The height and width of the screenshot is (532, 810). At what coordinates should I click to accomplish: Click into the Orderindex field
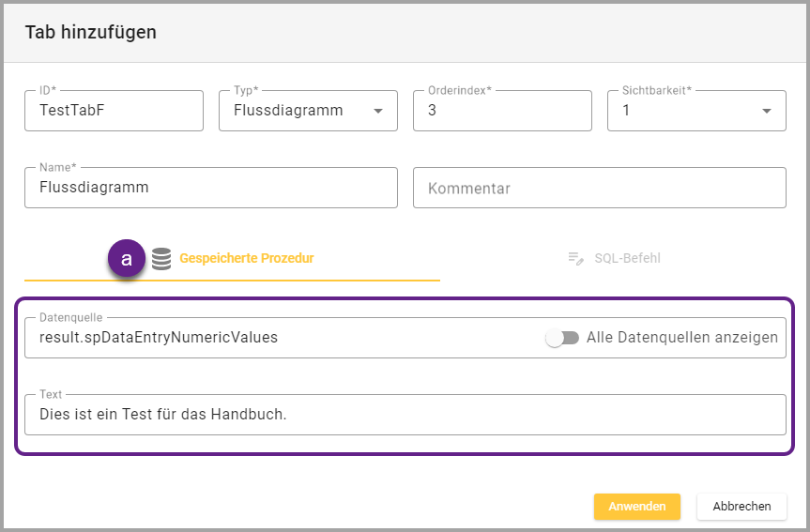pyautogui.click(x=502, y=111)
